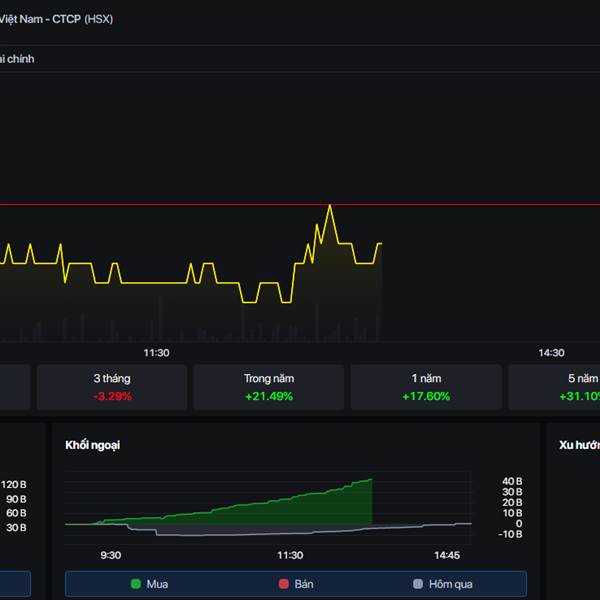Click the 14:45 label on Khối ngoại chart

click(447, 555)
